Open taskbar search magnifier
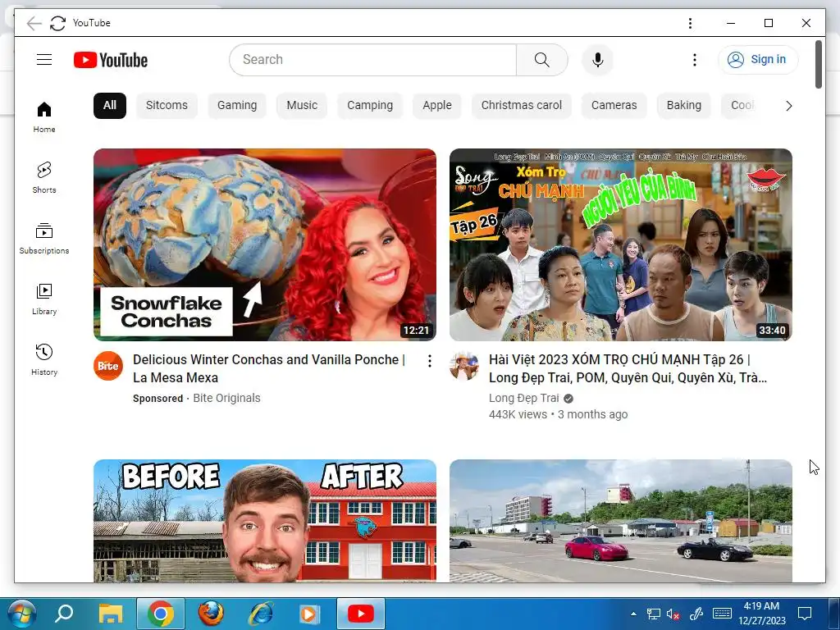 point(64,614)
